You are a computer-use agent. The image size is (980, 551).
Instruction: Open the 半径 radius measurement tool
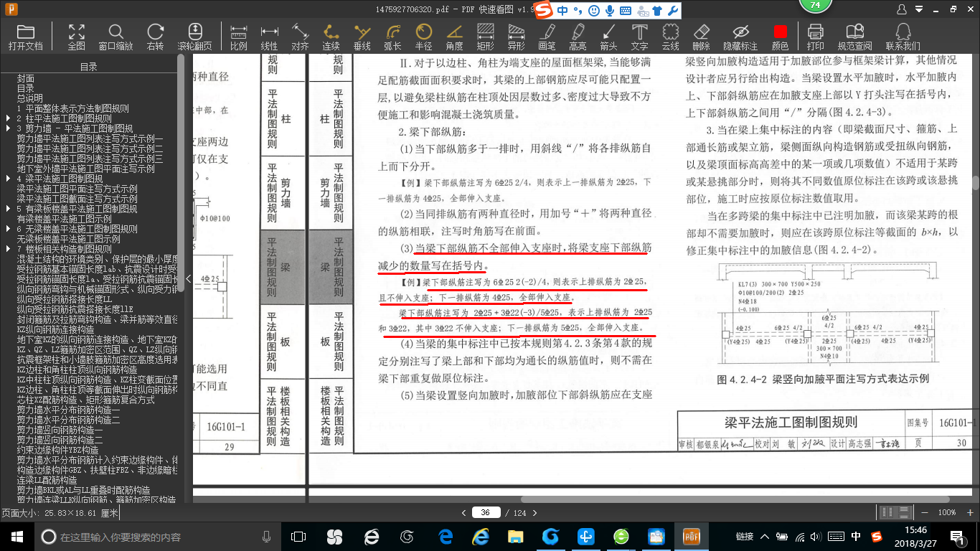point(423,34)
